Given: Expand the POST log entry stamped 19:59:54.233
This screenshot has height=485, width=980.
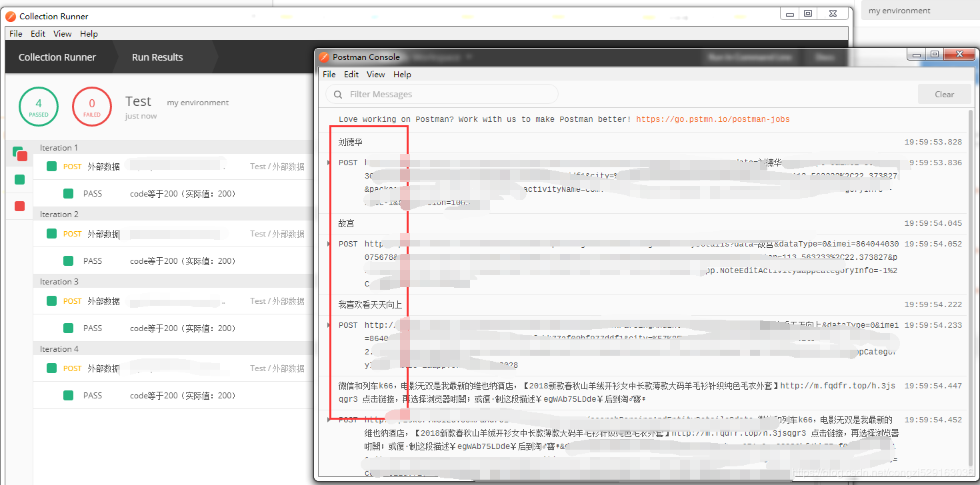Looking at the screenshot, I should click(329, 325).
